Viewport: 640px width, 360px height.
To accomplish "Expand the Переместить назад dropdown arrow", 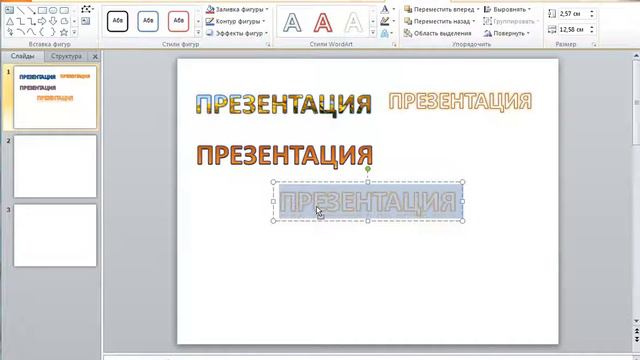I will [473, 21].
